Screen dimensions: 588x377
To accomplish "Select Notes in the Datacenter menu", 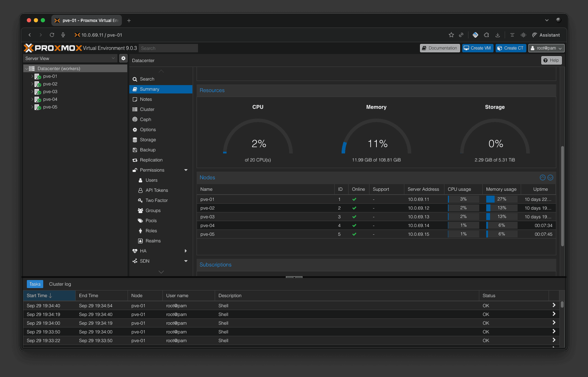I will [x=161, y=99].
